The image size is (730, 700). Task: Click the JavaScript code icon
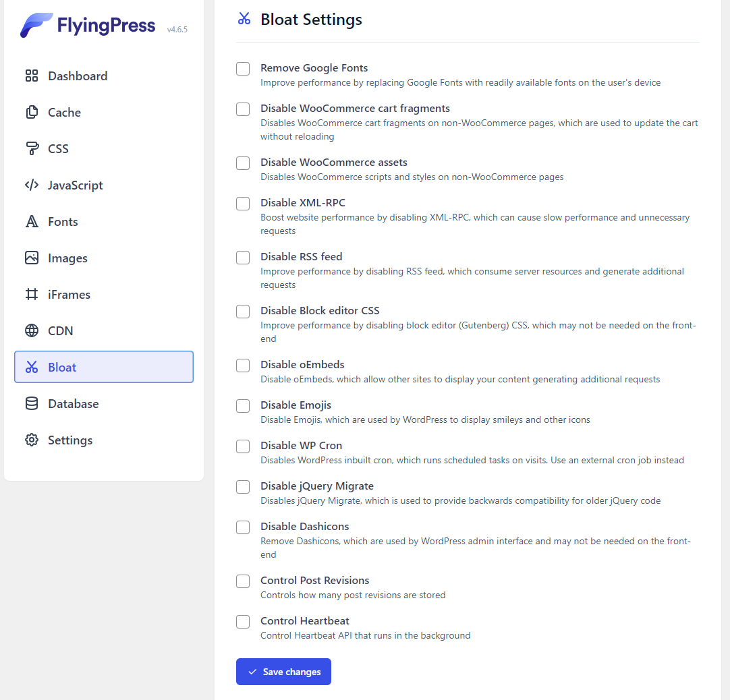pyautogui.click(x=32, y=185)
